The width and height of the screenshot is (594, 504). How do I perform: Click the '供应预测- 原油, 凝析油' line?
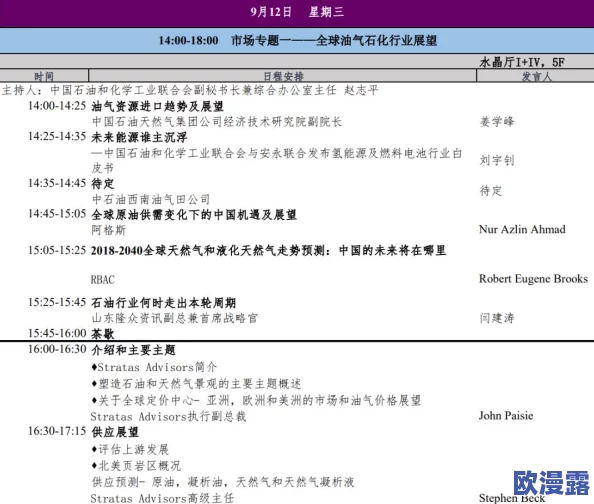point(223,482)
